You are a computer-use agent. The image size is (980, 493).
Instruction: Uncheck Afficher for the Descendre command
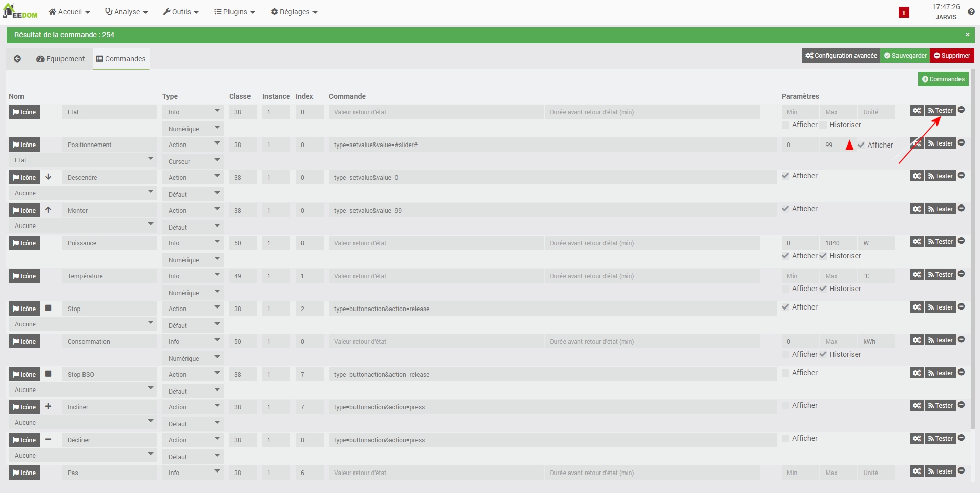point(785,176)
